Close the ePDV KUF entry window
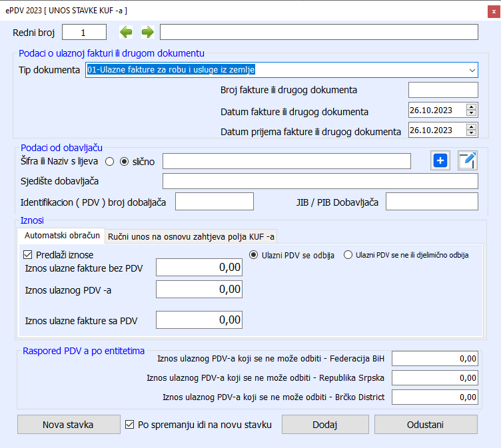 494,11
